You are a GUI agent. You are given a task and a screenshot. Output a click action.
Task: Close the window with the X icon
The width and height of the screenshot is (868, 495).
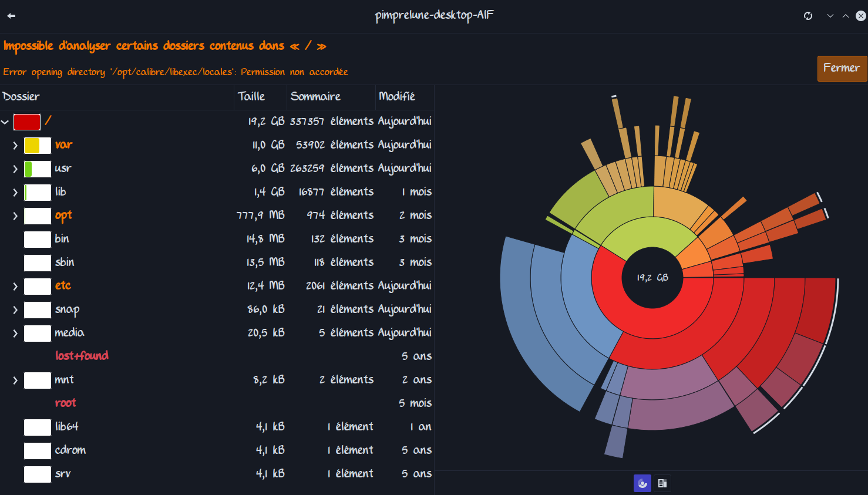[x=861, y=16]
